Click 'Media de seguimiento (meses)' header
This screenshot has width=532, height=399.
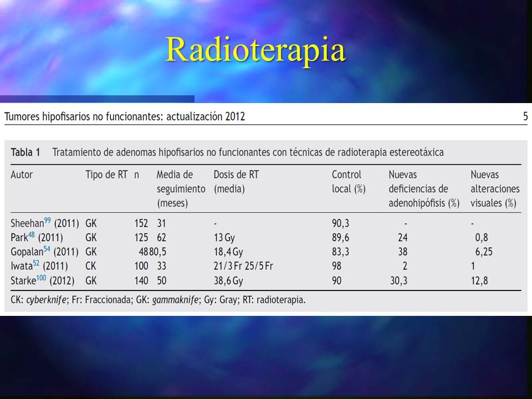tap(181, 189)
